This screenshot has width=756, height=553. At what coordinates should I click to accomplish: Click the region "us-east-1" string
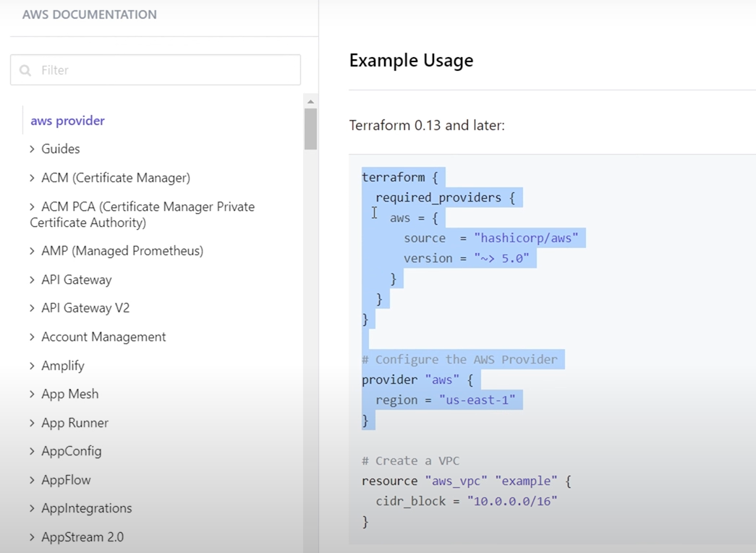[x=477, y=400]
